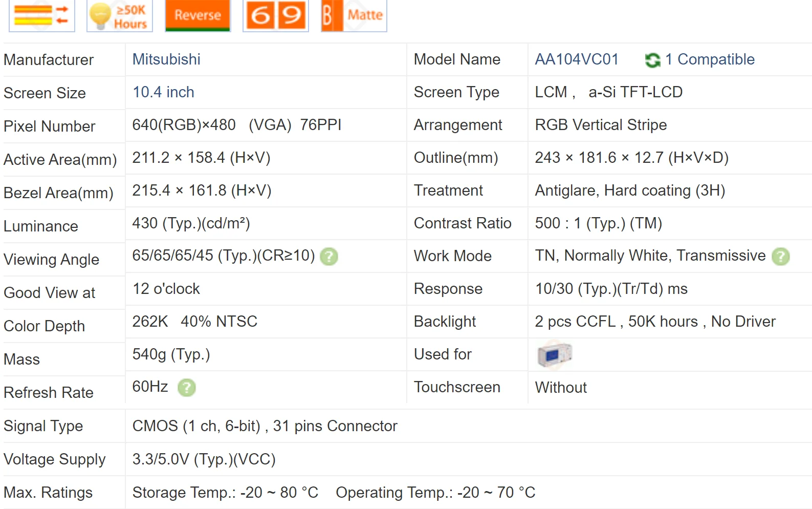The image size is (812, 509).
Task: Select the 215.4 × 161.8 (H×V) bezel value
Action: tap(202, 190)
